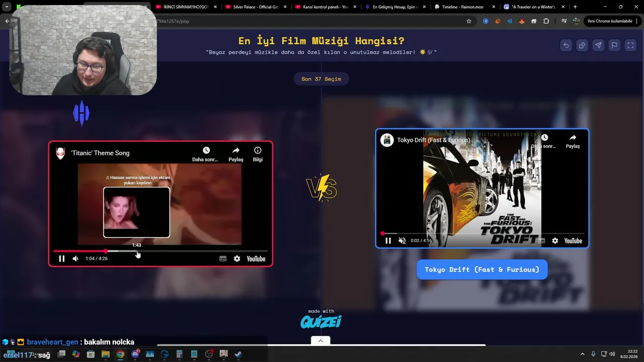This screenshot has width=644, height=362.
Task: Click 'Paylaş' share on Tokyo Drift video
Action: click(x=573, y=141)
